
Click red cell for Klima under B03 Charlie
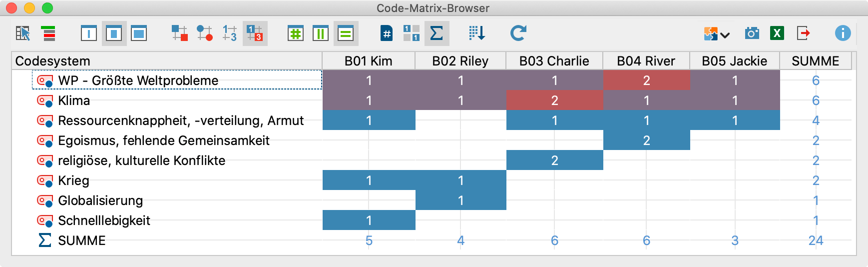click(x=554, y=100)
